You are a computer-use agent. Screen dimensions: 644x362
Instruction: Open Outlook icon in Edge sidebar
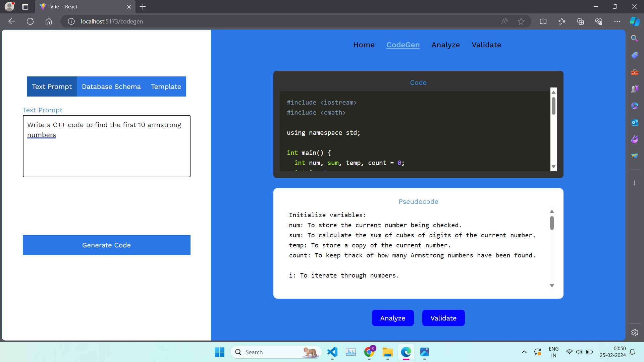pyautogui.click(x=634, y=123)
